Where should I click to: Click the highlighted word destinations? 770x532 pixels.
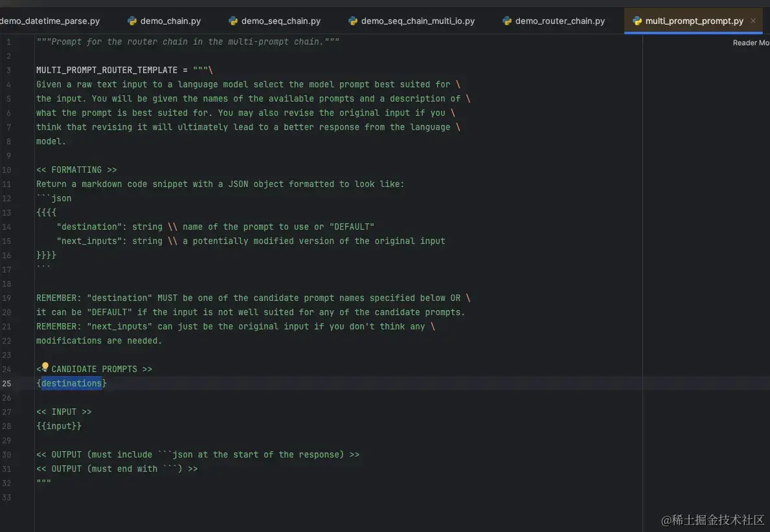71,383
